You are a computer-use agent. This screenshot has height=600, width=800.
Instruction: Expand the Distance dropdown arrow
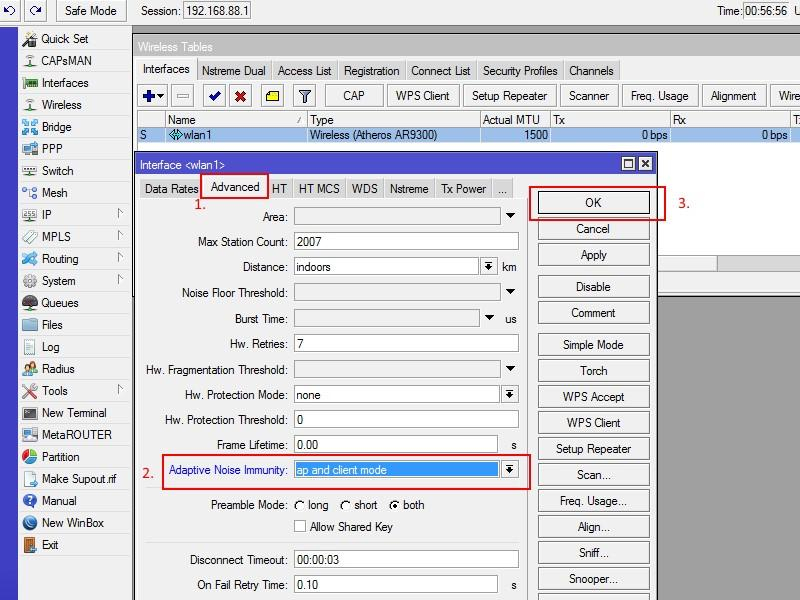pyautogui.click(x=489, y=267)
